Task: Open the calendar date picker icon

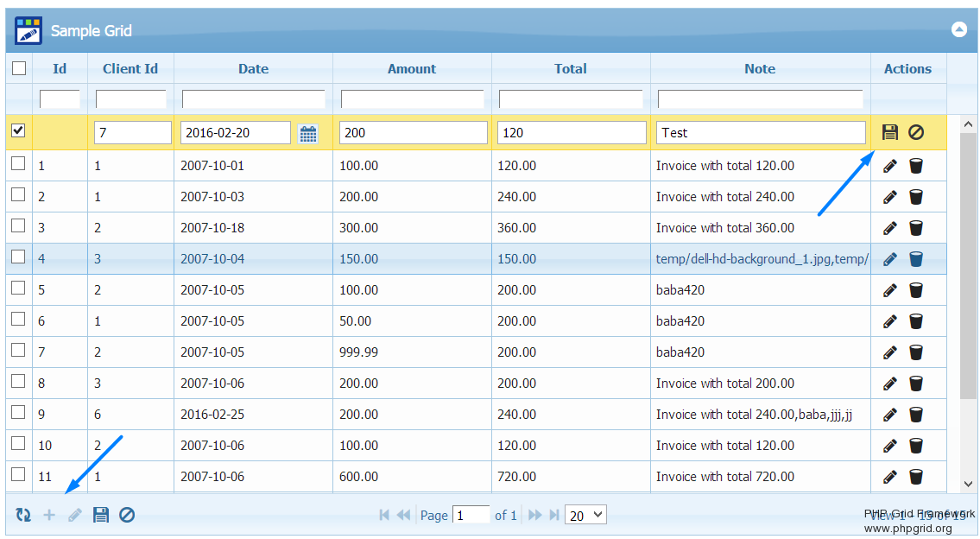Action: point(308,133)
